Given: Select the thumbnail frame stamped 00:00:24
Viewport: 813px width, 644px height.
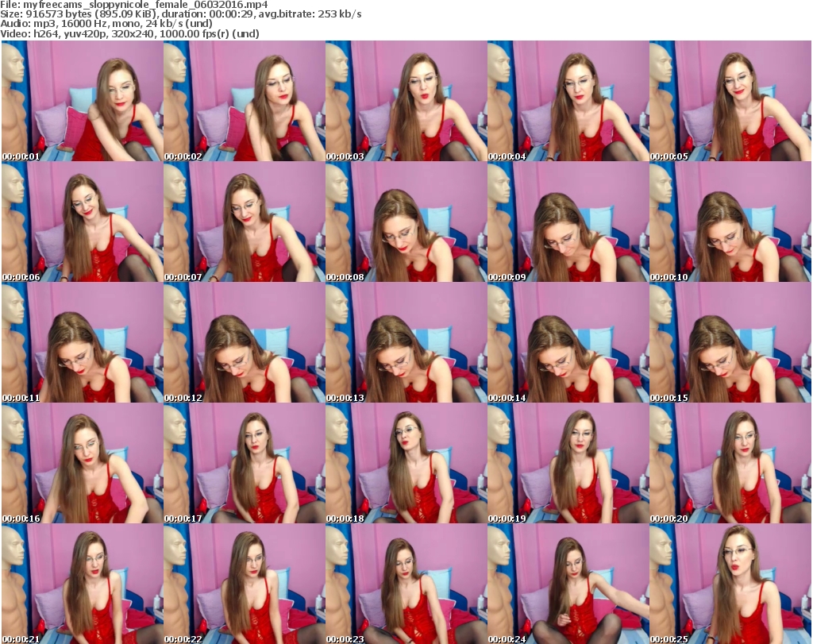Looking at the screenshot, I should coord(568,584).
